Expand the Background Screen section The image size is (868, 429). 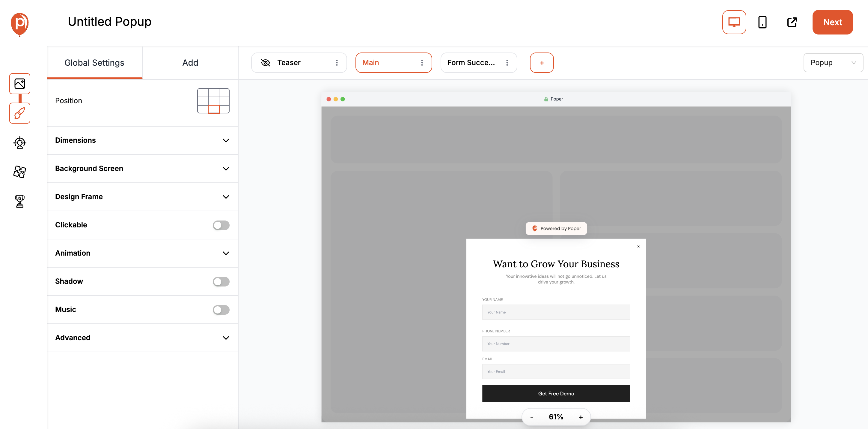click(142, 169)
